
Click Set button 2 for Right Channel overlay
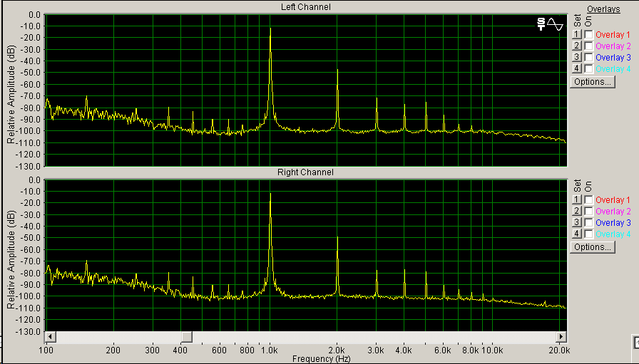[576, 211]
